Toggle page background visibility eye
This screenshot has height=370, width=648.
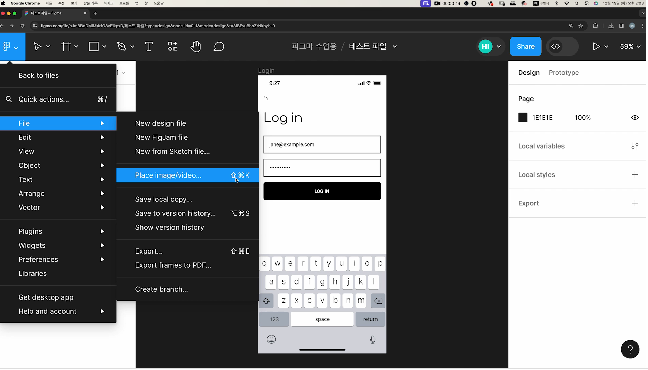[635, 117]
